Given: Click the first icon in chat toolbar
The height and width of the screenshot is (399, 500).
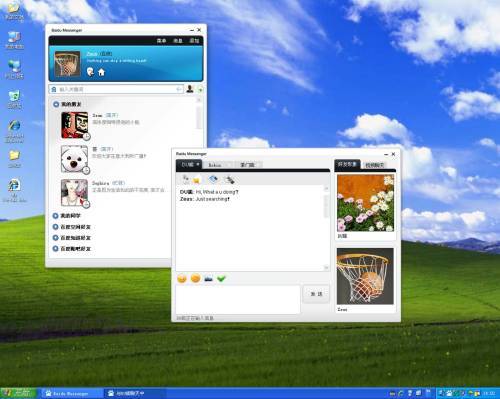Looking at the screenshot, I should pos(186,179).
